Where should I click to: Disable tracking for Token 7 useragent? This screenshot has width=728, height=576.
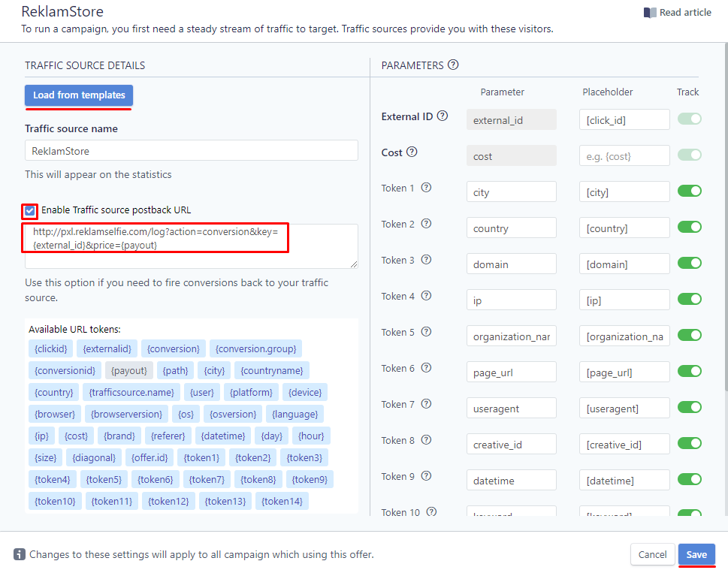coord(689,407)
